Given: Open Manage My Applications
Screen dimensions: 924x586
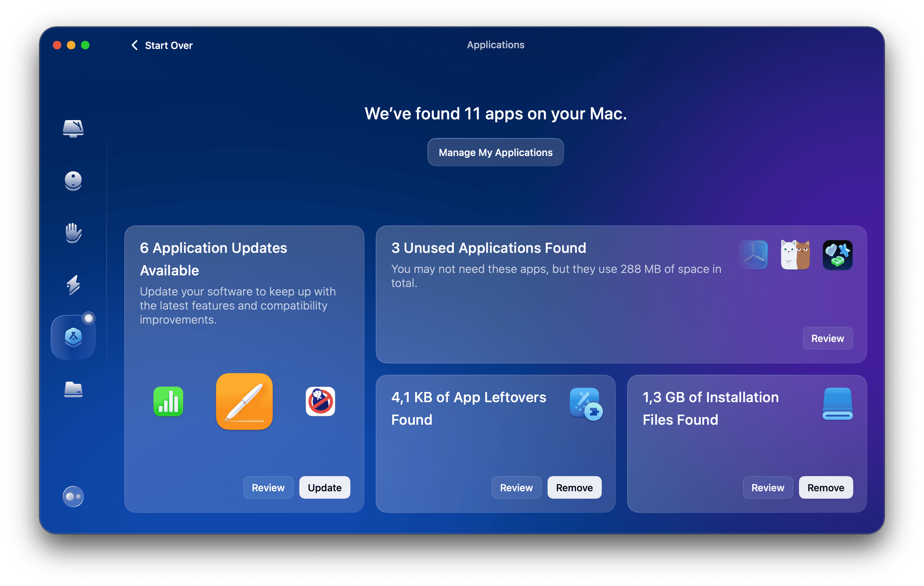Looking at the screenshot, I should 495,152.
